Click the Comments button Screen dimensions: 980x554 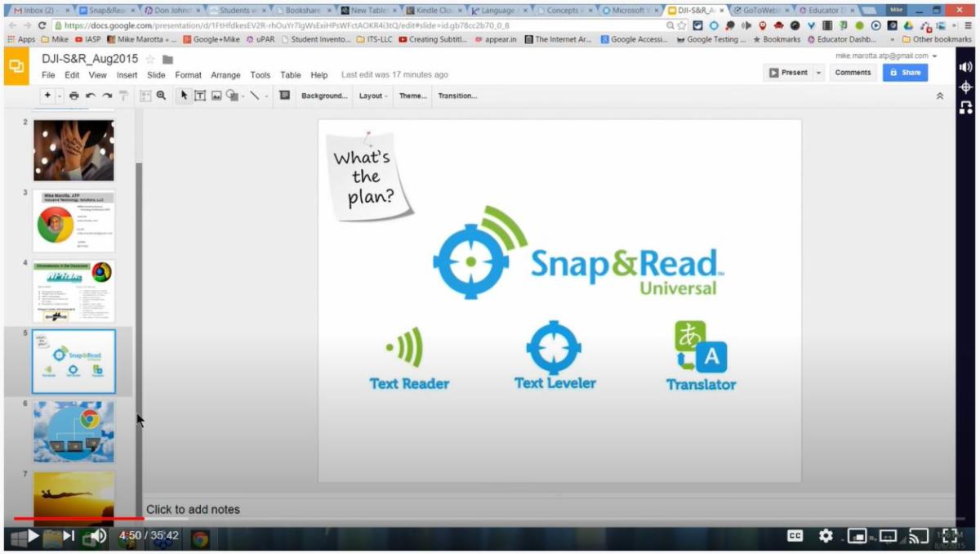(853, 72)
